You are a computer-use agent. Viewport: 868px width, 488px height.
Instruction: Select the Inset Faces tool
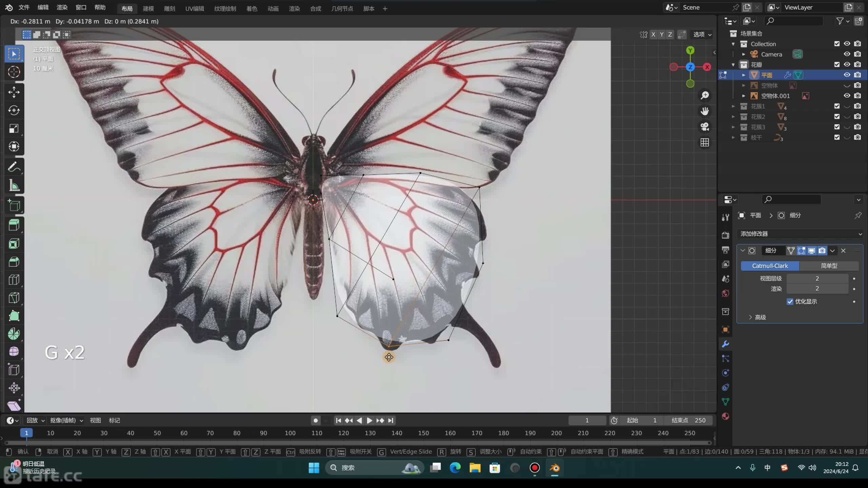[x=14, y=243]
